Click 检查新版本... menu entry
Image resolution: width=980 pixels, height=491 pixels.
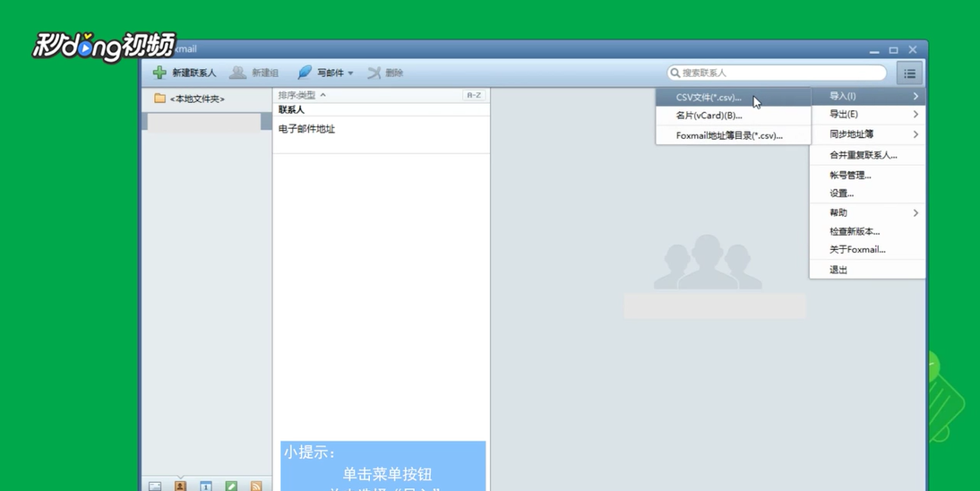click(867, 231)
